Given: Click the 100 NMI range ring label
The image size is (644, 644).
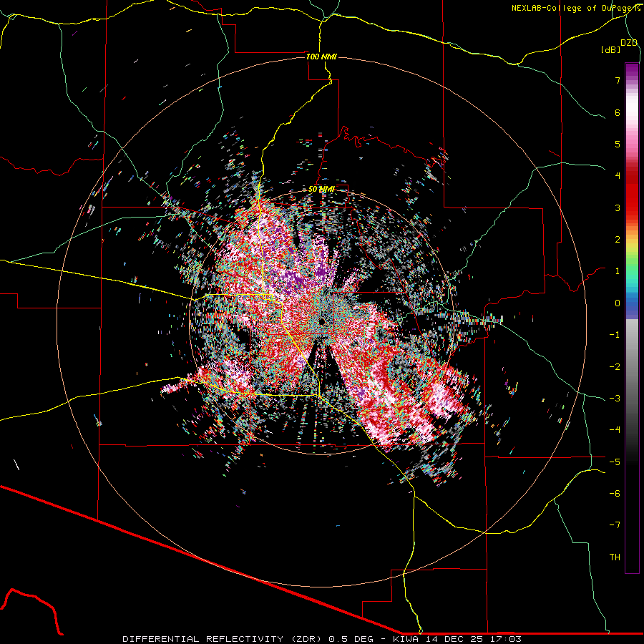Looking at the screenshot, I should click(321, 57).
